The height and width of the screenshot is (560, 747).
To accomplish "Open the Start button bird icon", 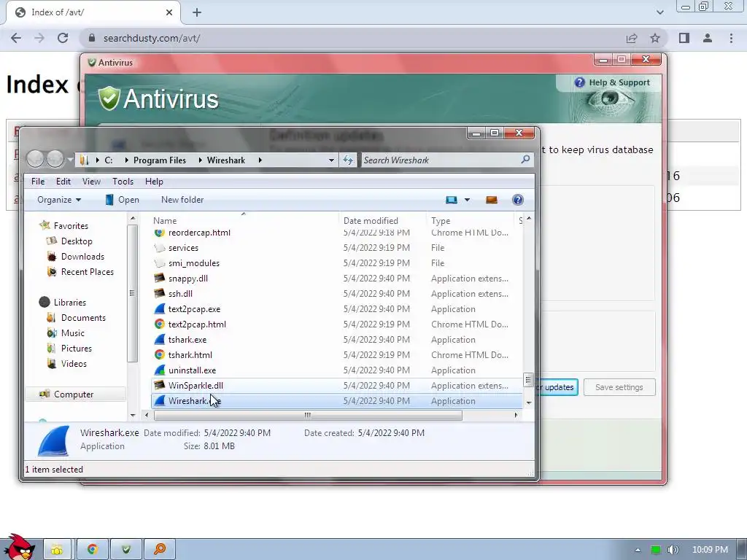I will point(18,548).
